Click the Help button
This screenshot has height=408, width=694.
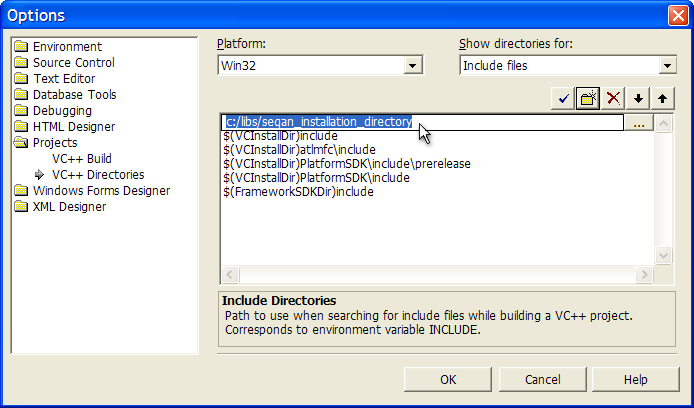635,380
